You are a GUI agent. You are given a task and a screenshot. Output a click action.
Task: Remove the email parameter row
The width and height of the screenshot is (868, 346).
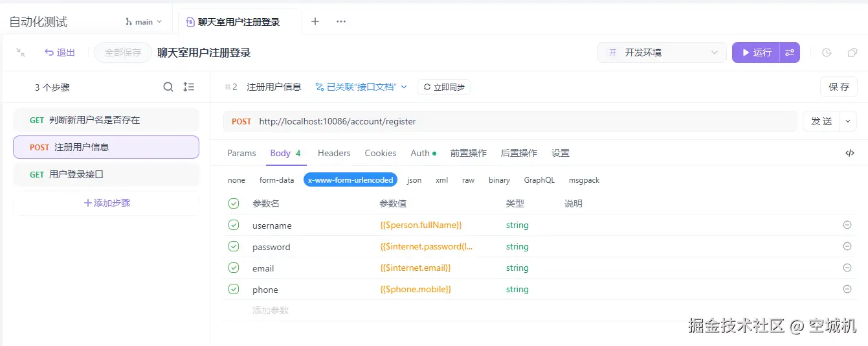coord(847,268)
